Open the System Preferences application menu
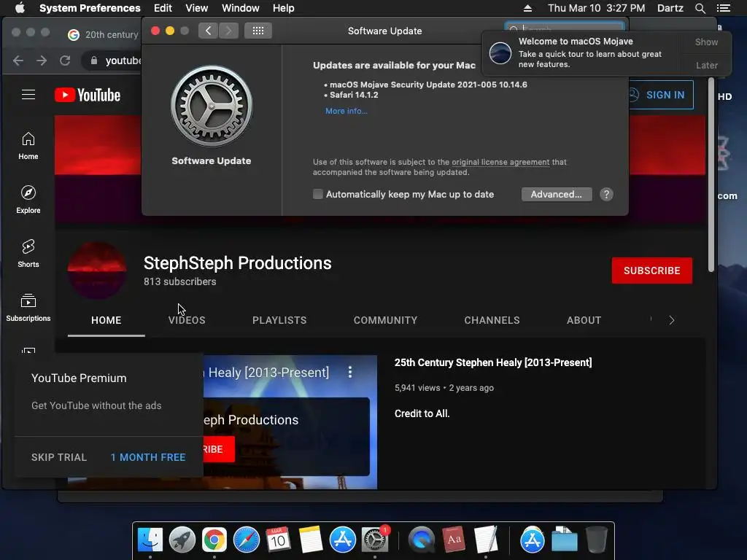The image size is (747, 560). (x=90, y=8)
